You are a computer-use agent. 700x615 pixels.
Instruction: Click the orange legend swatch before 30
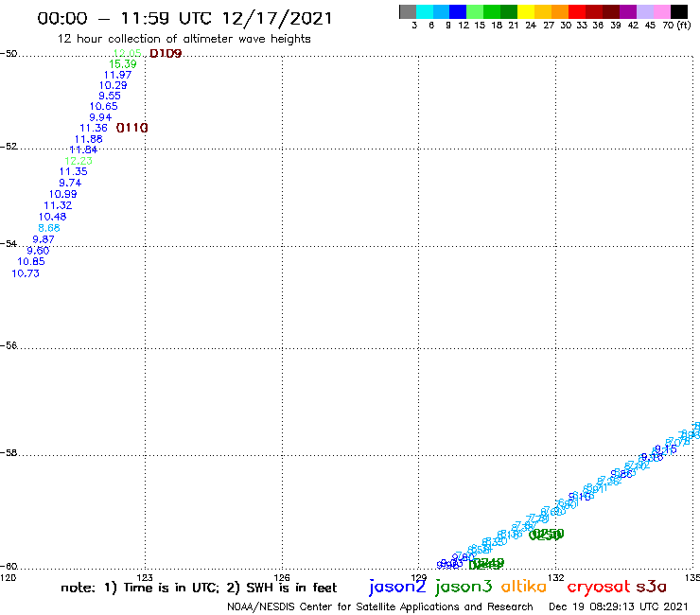[x=560, y=11]
